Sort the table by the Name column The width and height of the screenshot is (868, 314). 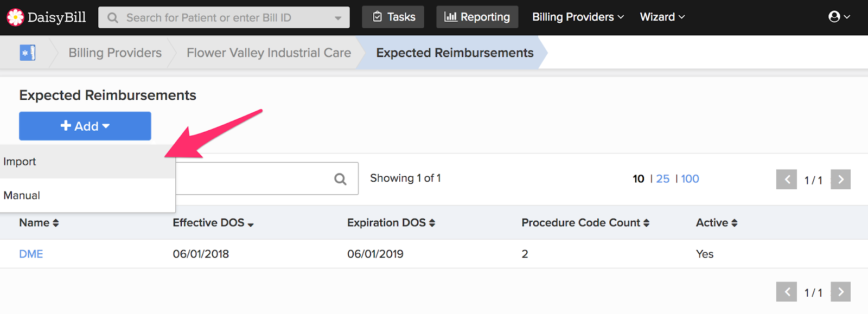39,223
